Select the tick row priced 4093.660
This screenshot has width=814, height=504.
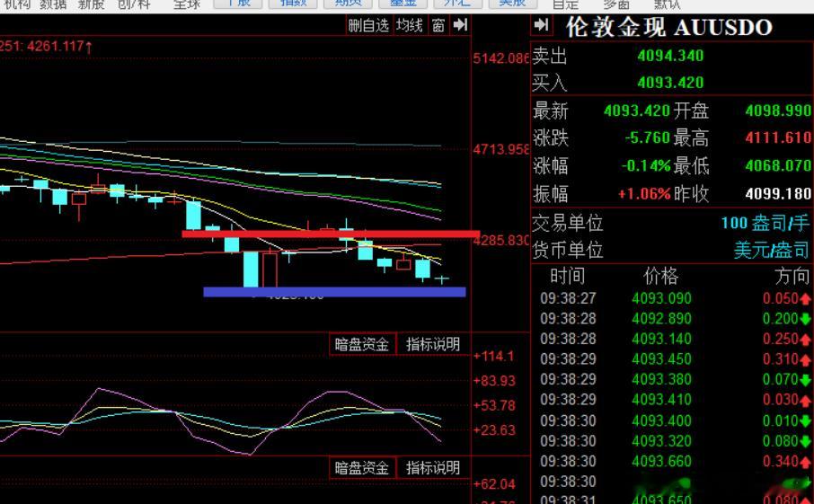[673, 462]
